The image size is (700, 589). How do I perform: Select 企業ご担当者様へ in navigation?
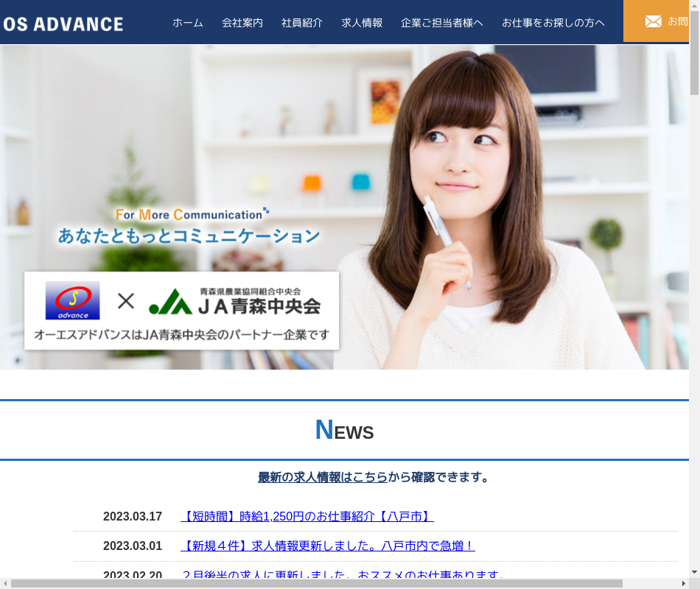pos(442,23)
